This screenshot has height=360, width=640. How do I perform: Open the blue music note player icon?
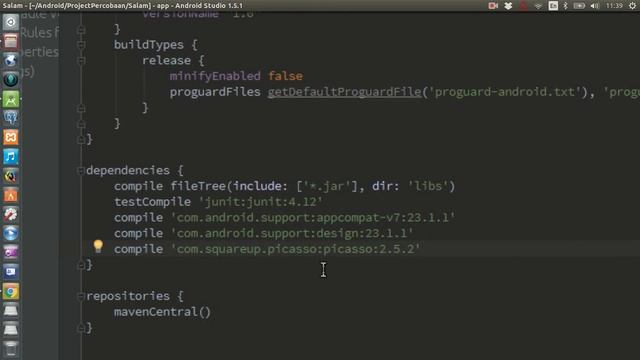tap(11, 157)
